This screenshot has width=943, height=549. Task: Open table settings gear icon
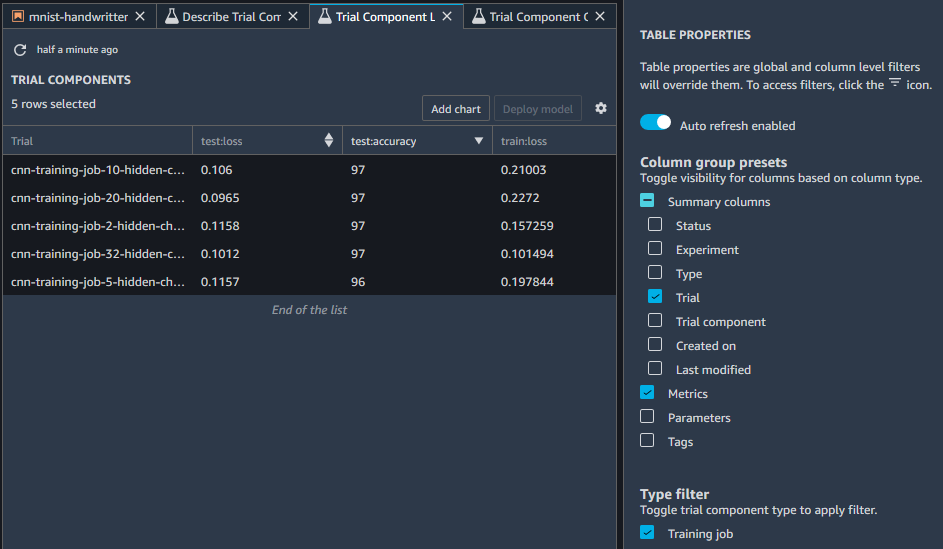(x=601, y=108)
